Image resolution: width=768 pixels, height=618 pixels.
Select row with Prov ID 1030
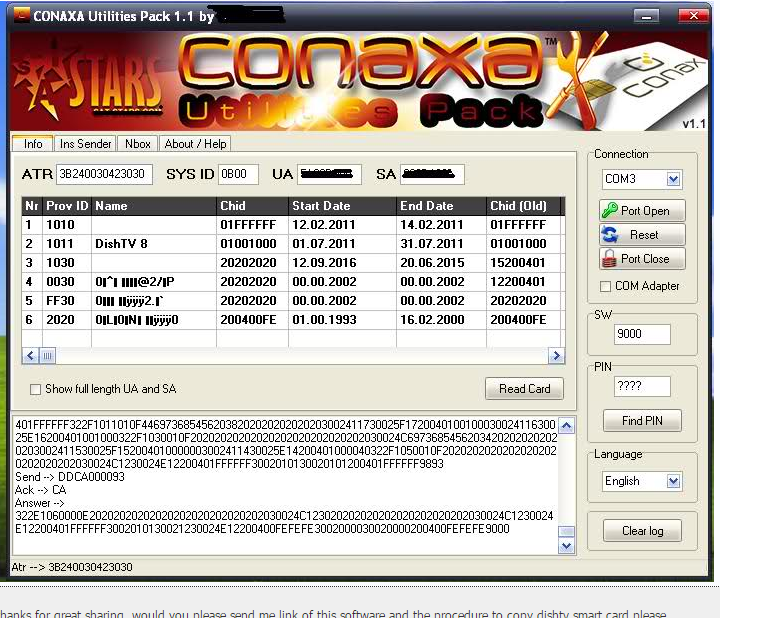(x=291, y=263)
